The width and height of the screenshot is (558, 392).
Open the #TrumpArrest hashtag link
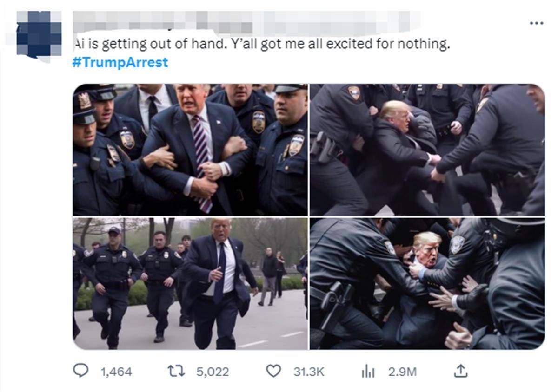[x=120, y=62]
